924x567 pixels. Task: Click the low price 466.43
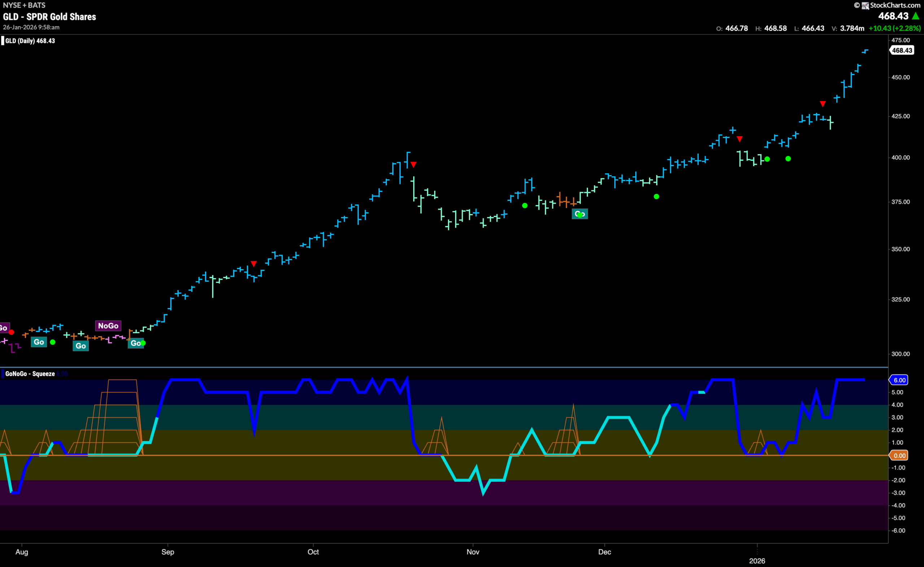pos(813,28)
